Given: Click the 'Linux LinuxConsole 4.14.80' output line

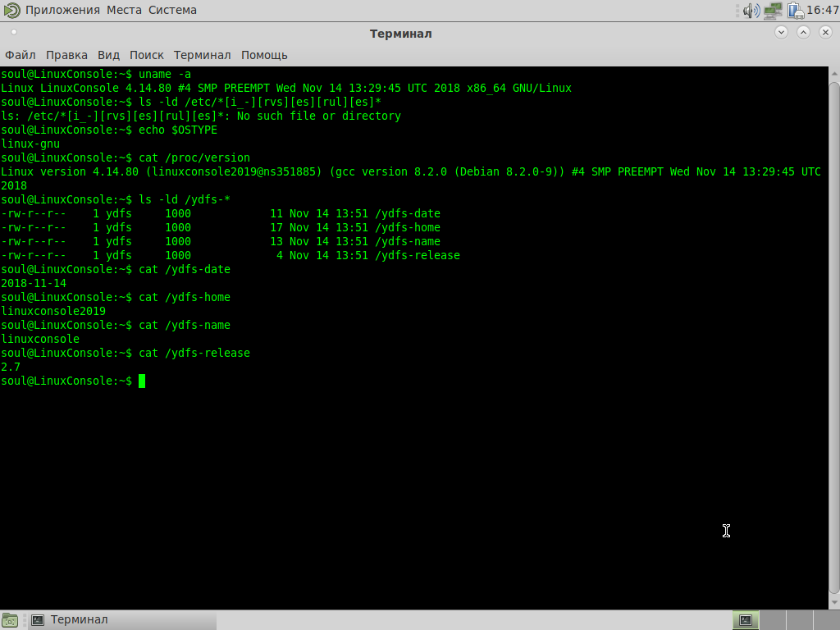Looking at the screenshot, I should click(286, 88).
